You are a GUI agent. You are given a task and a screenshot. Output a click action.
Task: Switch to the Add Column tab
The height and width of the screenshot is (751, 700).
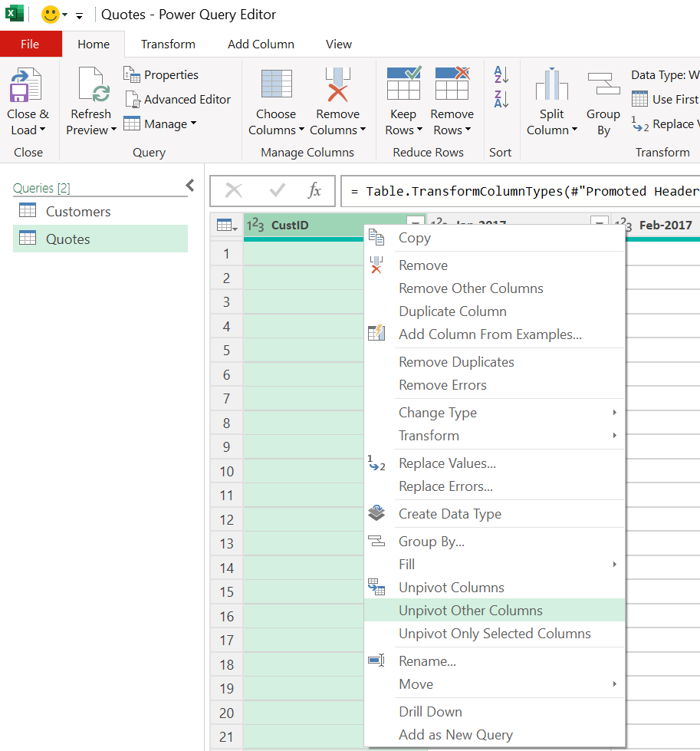pos(261,44)
